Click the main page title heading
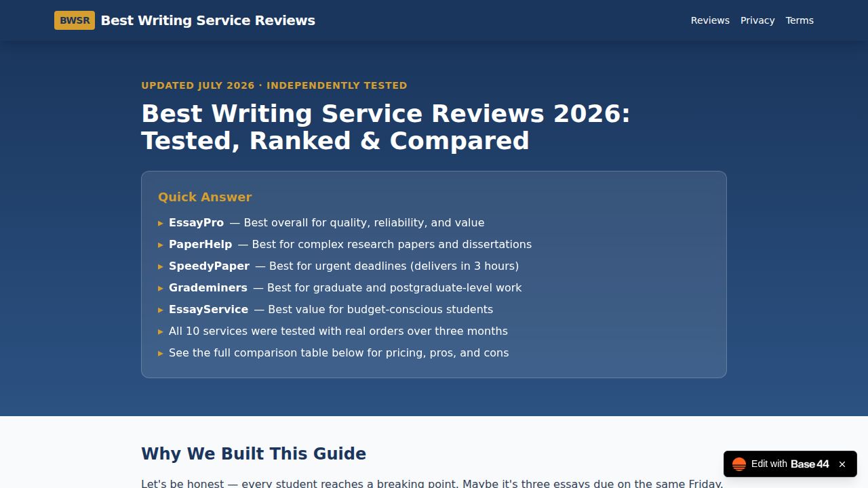Screen dimensions: 868x488 pos(386,127)
